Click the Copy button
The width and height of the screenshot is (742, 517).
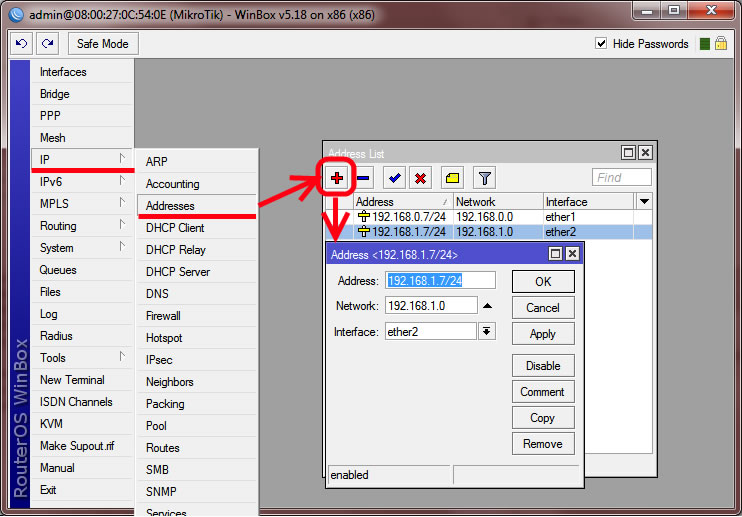click(x=543, y=418)
